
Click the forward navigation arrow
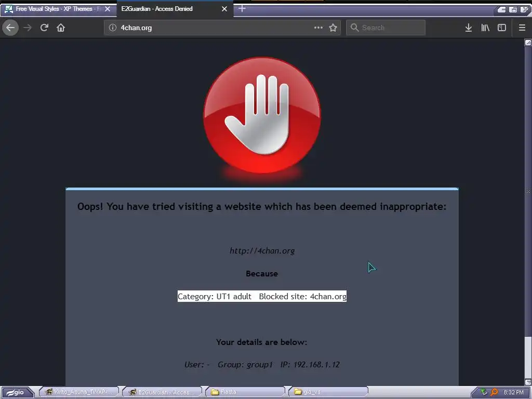(28, 28)
